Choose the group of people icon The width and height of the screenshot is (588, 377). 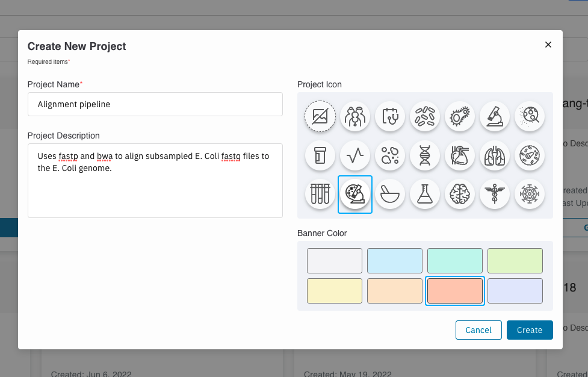(x=354, y=116)
